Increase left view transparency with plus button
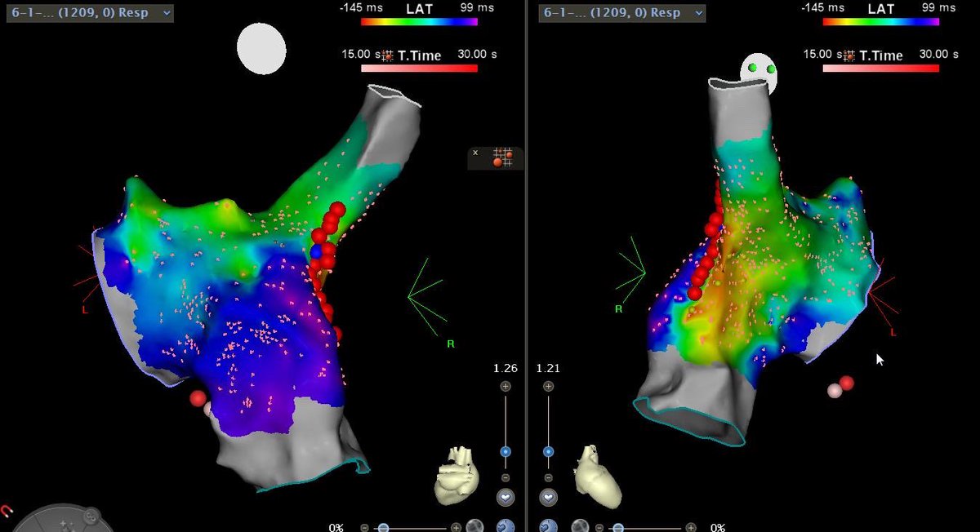980x532 pixels. pyautogui.click(x=457, y=528)
